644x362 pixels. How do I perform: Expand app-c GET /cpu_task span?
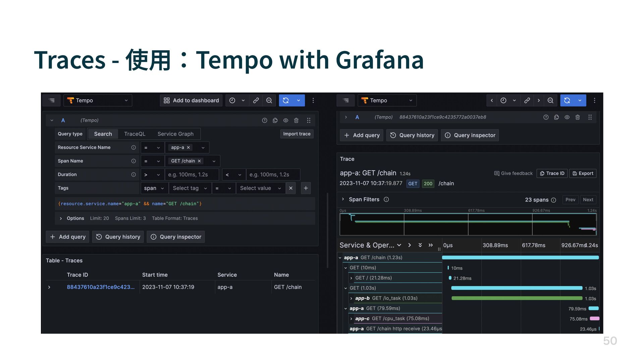pos(351,319)
